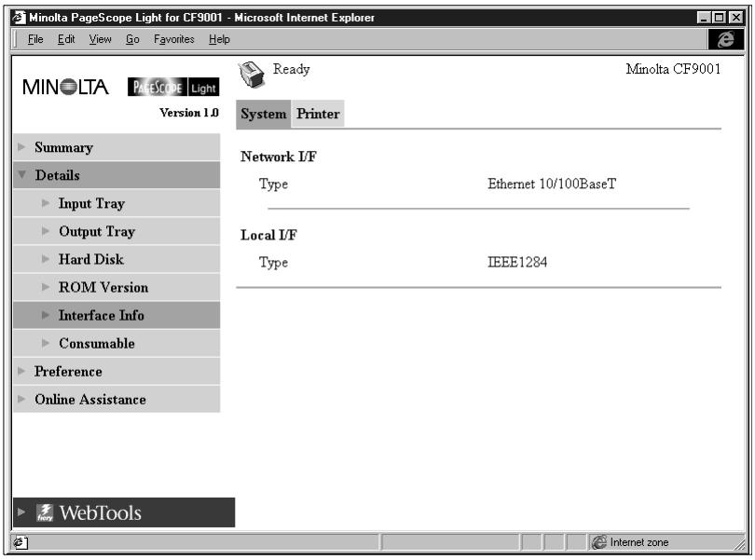The height and width of the screenshot is (560, 755).
Task: Click the IE document icon in the title bar
Action: pos(19,18)
